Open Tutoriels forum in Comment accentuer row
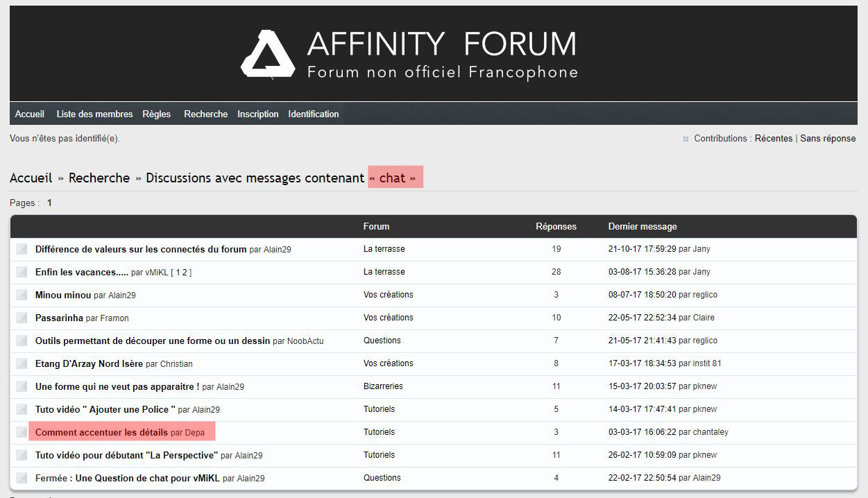The width and height of the screenshot is (868, 498). pos(379,432)
